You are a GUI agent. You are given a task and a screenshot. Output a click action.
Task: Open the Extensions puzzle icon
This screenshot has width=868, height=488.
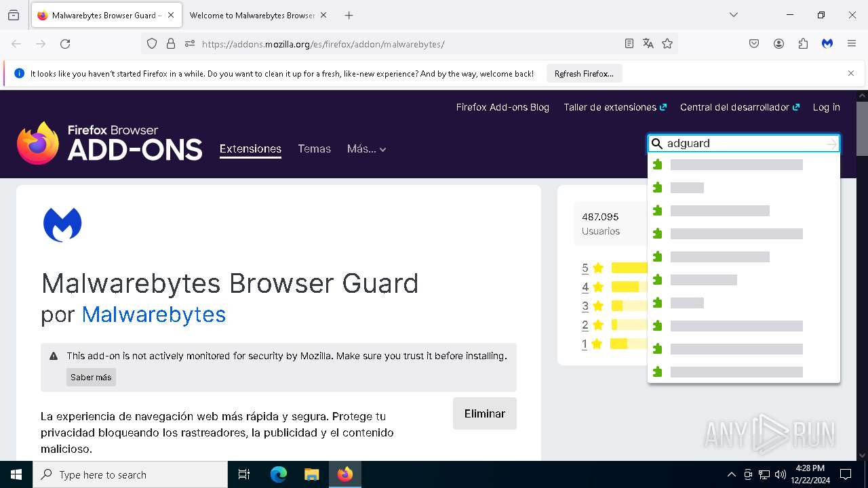click(x=803, y=44)
